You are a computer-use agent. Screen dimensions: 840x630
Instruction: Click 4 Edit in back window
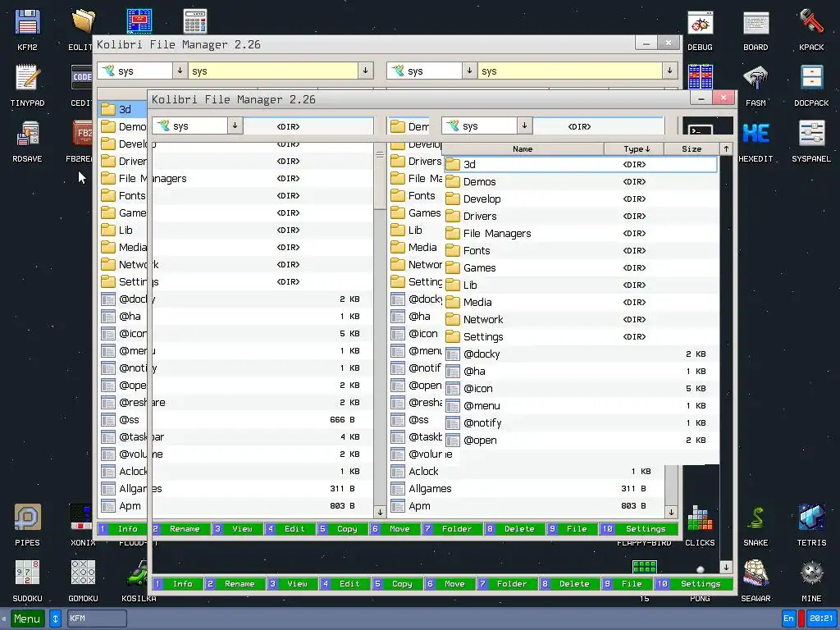[x=290, y=529]
